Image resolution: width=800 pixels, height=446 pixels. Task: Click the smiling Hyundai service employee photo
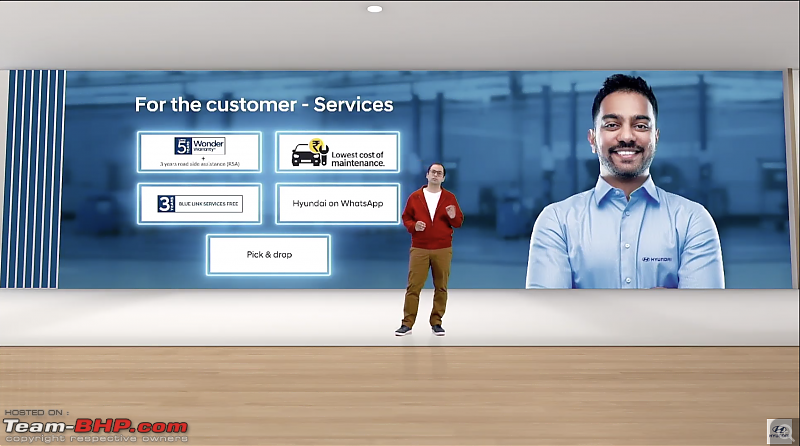coord(624,182)
